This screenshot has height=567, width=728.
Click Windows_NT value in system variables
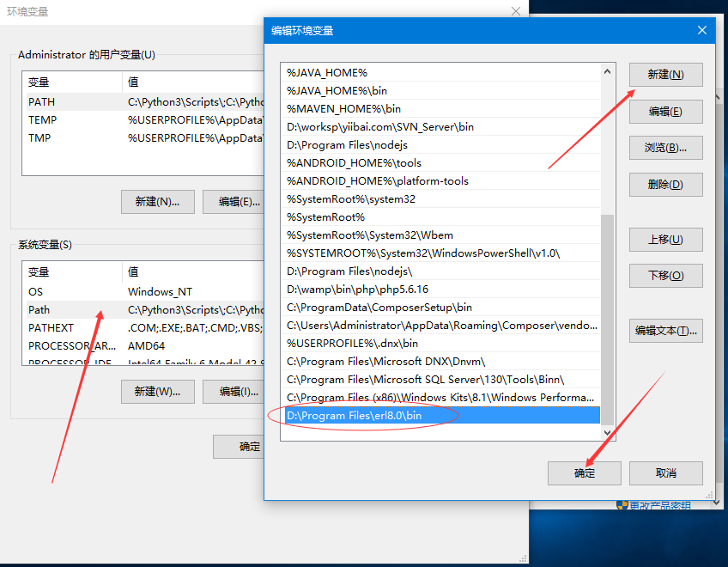click(x=160, y=292)
